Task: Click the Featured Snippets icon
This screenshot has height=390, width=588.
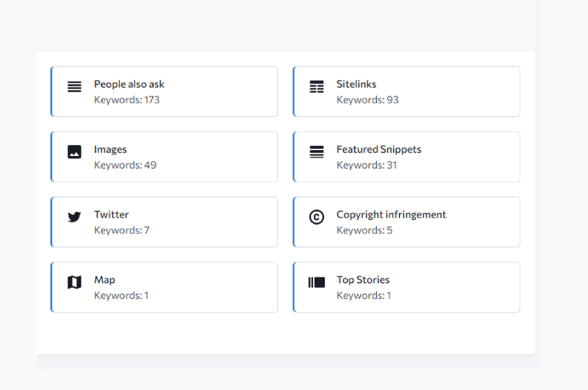Action: (x=317, y=152)
